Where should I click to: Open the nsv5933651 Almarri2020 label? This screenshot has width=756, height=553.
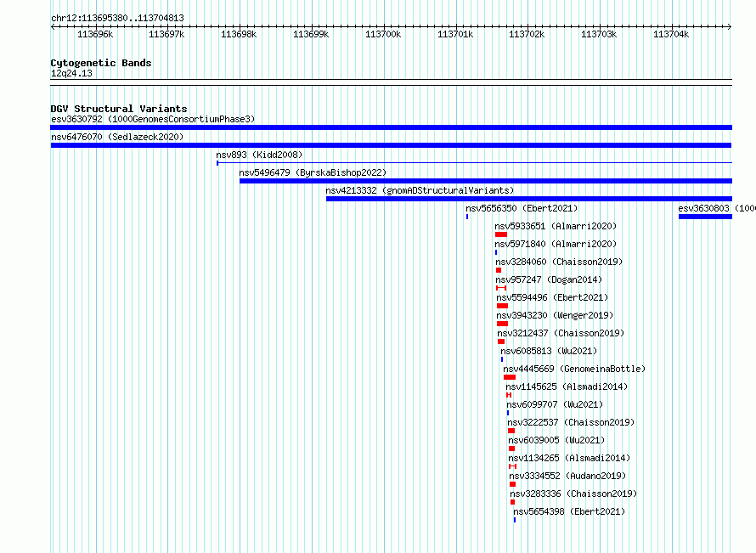coord(556,226)
